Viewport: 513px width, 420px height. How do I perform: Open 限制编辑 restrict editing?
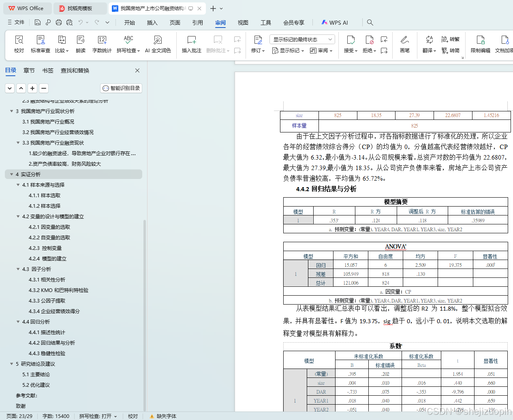[480, 44]
